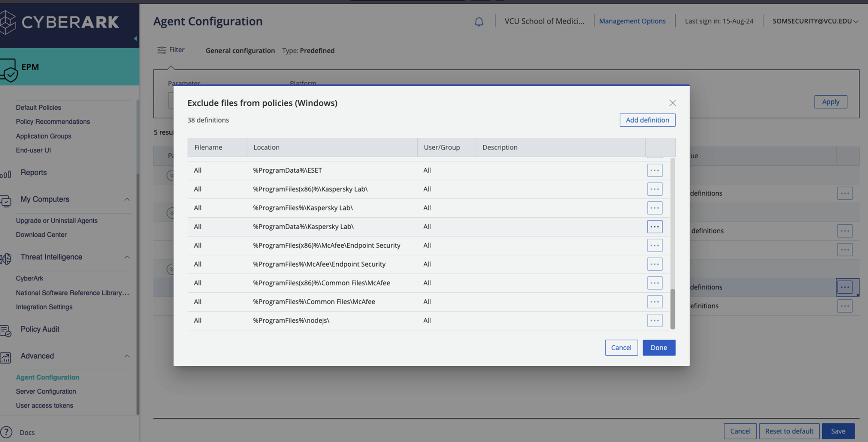
Task: Open options for %ProgramFiles%\Common Files\McAfee row
Action: [x=654, y=301]
